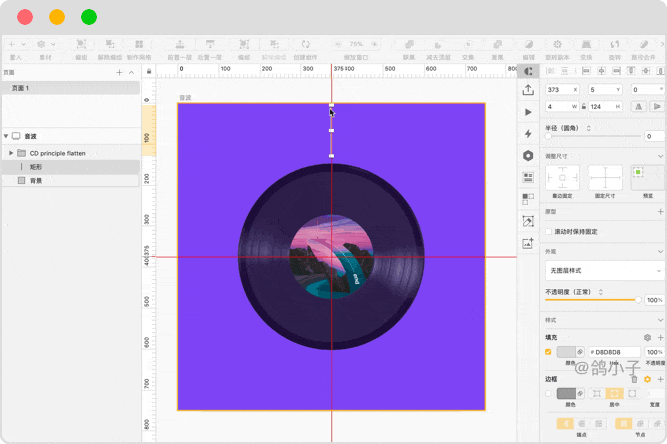Click the lightning bolt icon in side strip

point(528,134)
